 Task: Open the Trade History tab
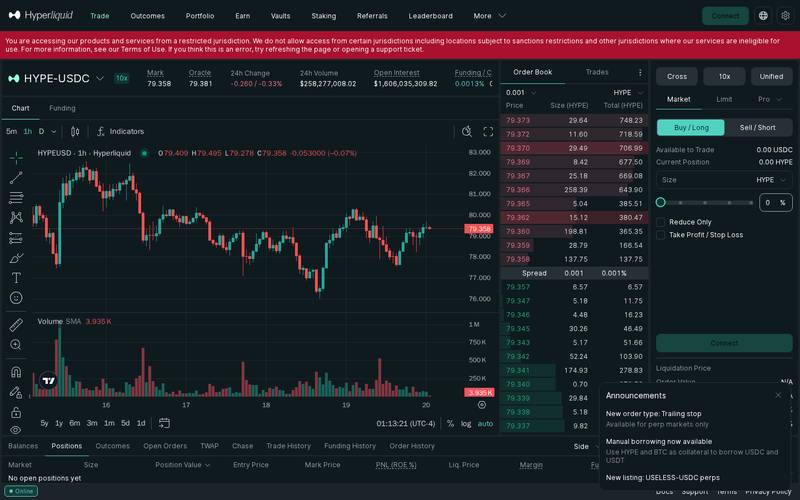pyautogui.click(x=288, y=446)
